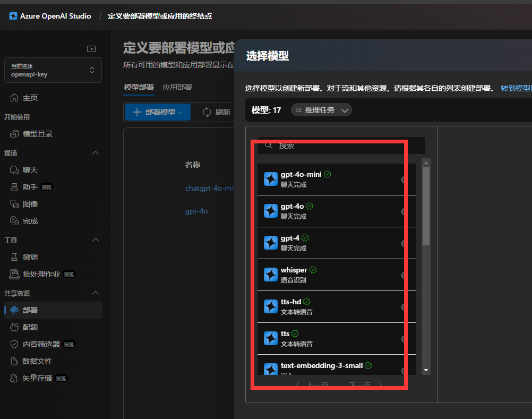
Task: Select the gpt-4 radio button
Action: [x=405, y=244]
